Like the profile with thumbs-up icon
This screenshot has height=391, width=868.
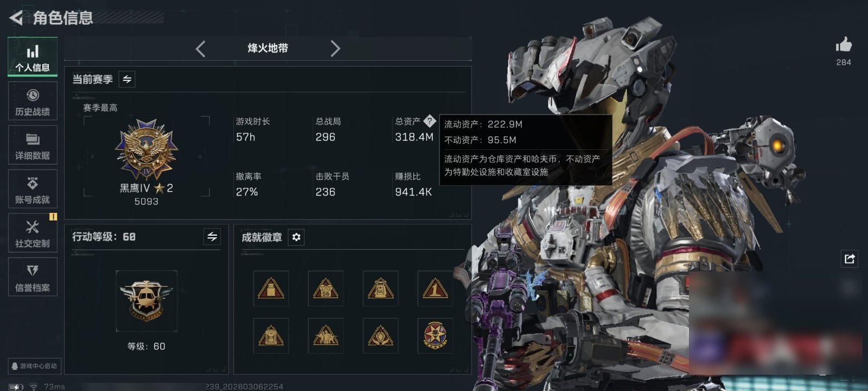coord(844,45)
